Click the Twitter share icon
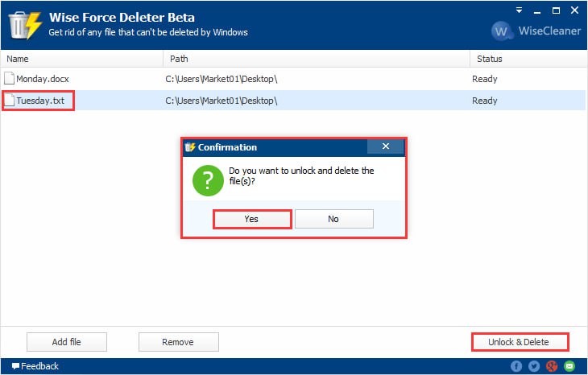 click(x=533, y=367)
